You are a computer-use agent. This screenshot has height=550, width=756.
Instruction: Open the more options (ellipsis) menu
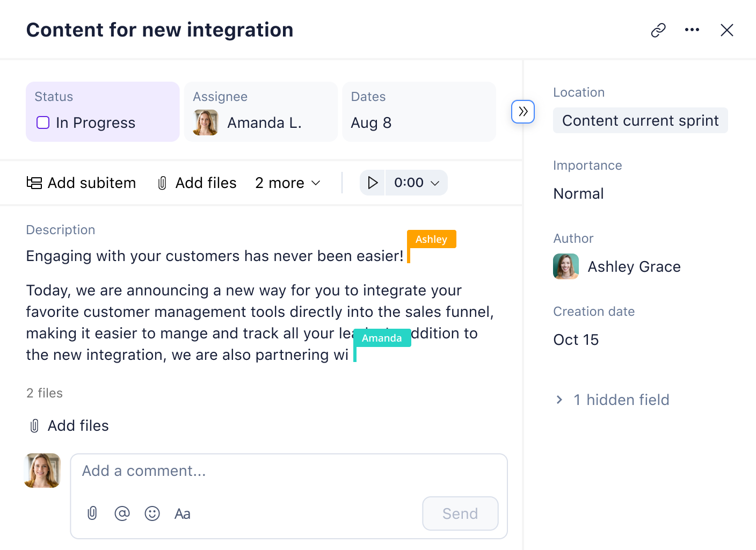(692, 30)
